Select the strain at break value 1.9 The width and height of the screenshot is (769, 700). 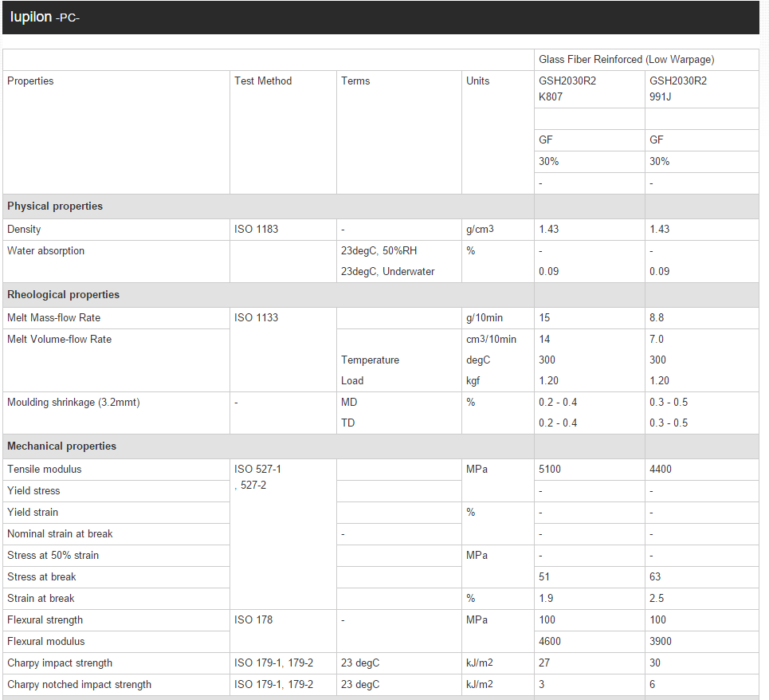(x=546, y=598)
